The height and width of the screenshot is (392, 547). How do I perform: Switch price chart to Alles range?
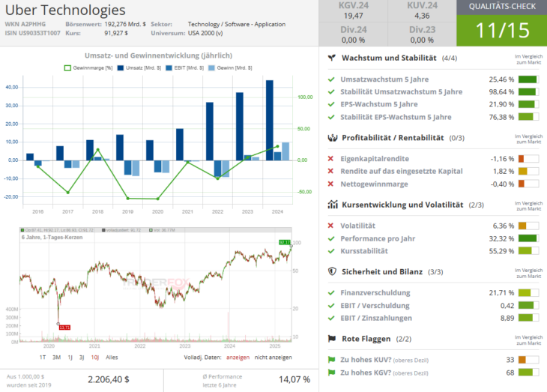pyautogui.click(x=112, y=357)
